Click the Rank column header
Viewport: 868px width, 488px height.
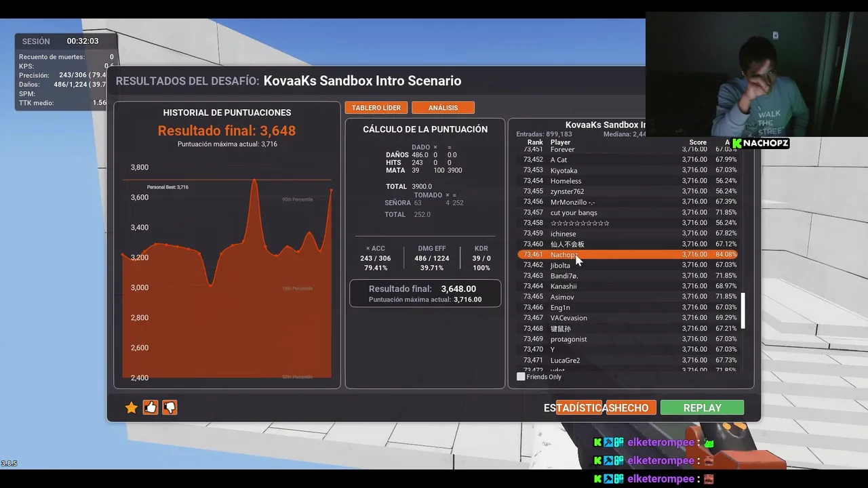pos(535,142)
